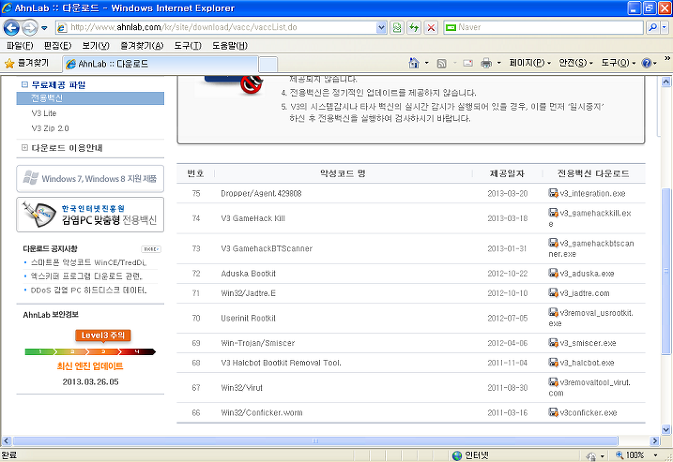This screenshot has width=673, height=462.
Task: Collapse the 무료제공 파일 section
Action: [24, 85]
